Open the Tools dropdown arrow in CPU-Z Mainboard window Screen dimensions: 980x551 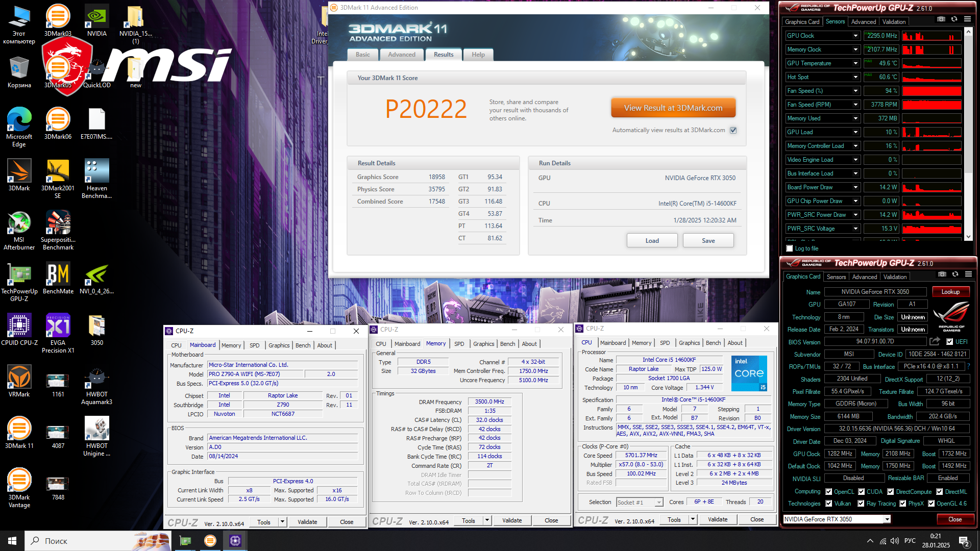[282, 522]
